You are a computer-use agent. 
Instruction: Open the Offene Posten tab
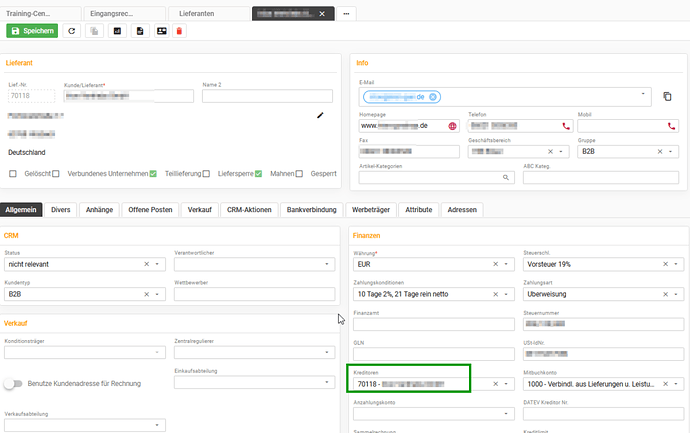(150, 210)
